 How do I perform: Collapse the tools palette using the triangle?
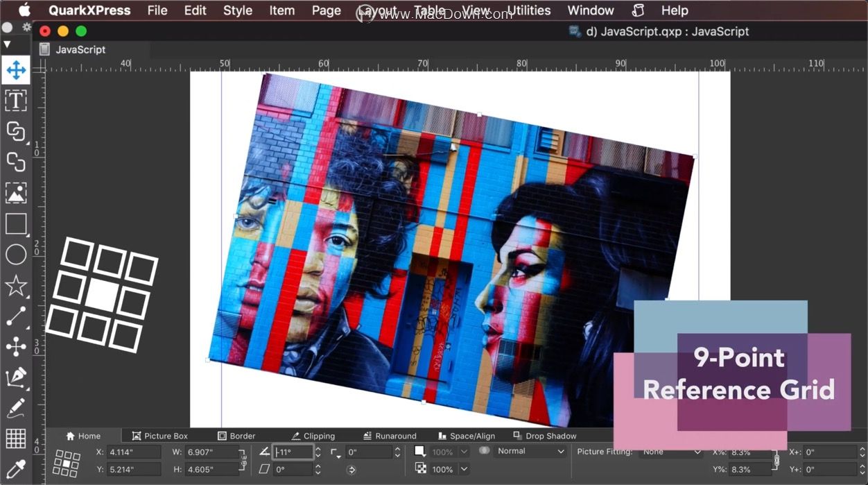7,44
